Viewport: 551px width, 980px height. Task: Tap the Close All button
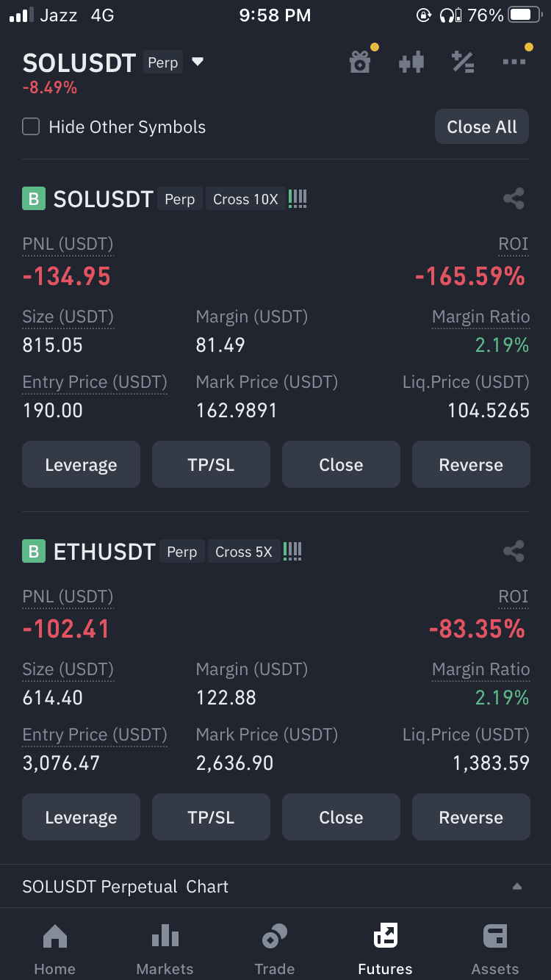pyautogui.click(x=482, y=127)
